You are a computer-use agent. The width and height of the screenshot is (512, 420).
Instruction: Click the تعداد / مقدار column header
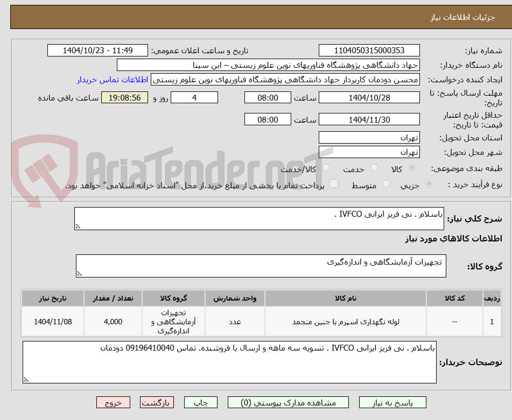click(113, 298)
